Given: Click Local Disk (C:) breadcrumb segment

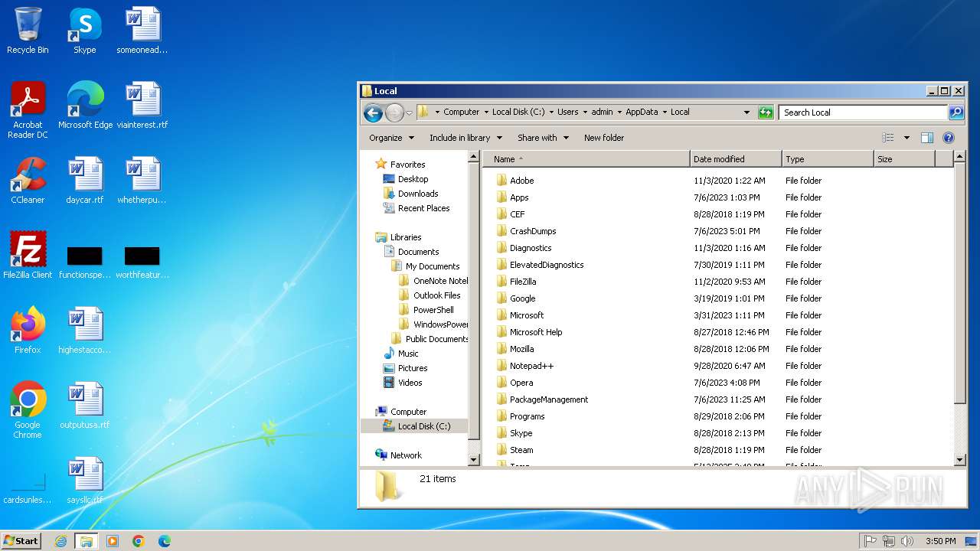Looking at the screenshot, I should point(518,112).
